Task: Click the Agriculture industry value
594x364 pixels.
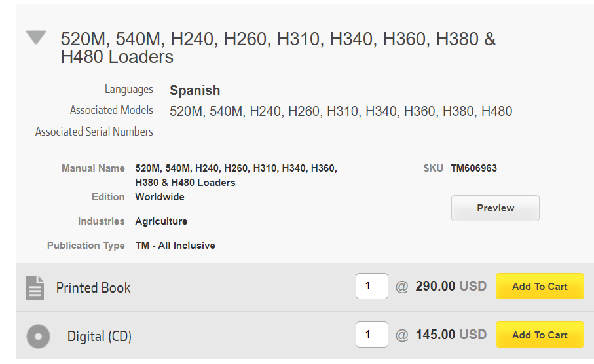Action: coord(161,221)
